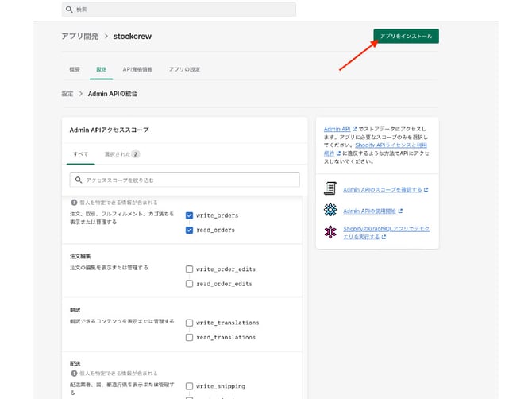Image resolution: width=532 pixels, height=399 pixels.
Task: Click the 注文編集 section heading
Action: (x=80, y=257)
